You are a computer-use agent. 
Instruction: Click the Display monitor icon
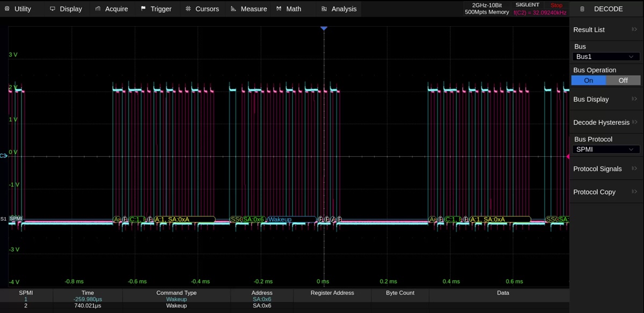[53, 9]
